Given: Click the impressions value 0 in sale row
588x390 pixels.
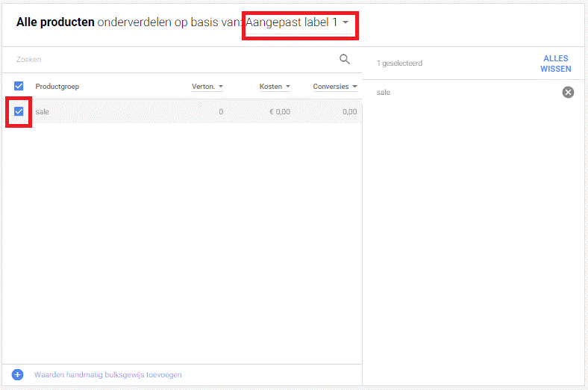Looking at the screenshot, I should click(x=220, y=112).
